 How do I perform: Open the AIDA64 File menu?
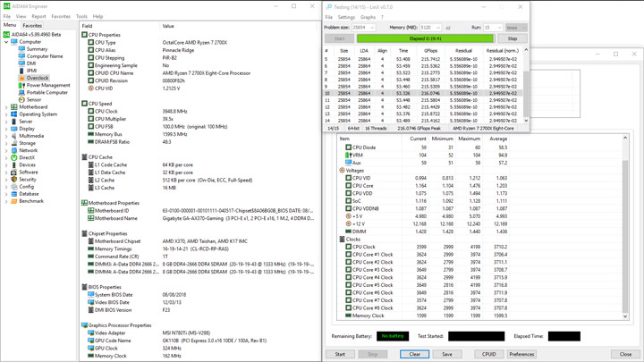click(7, 16)
